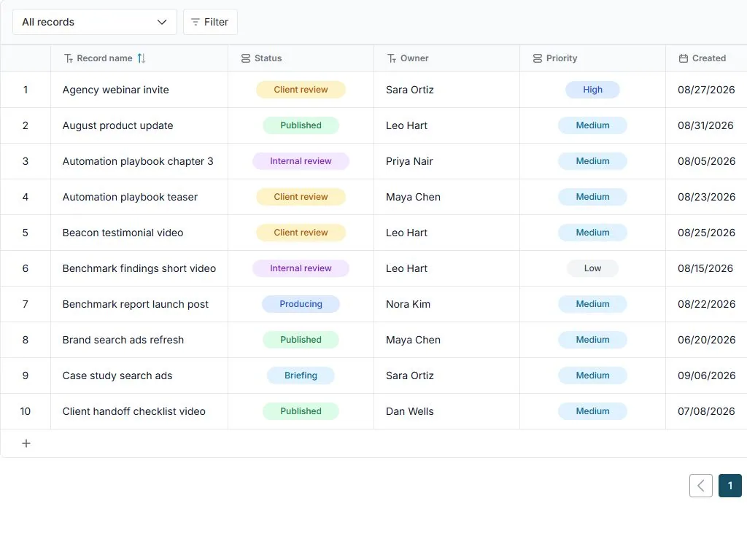Click Client review status of Agency webinar invite

click(301, 90)
